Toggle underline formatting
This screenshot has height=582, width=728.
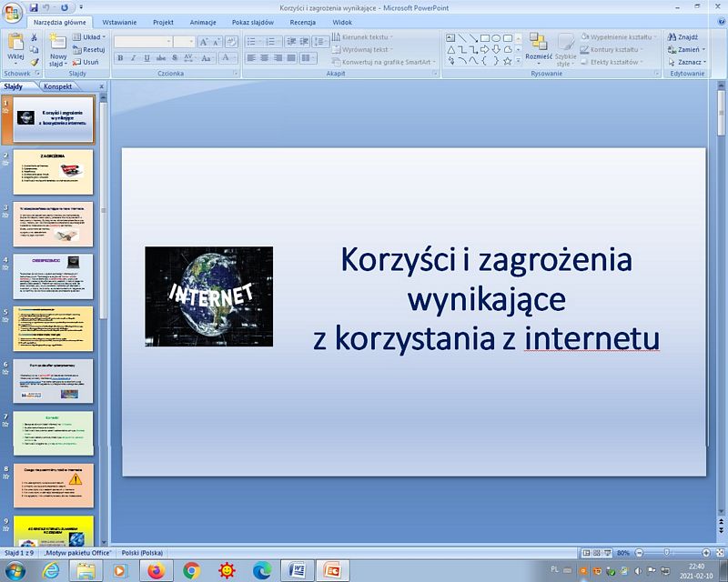(x=147, y=58)
